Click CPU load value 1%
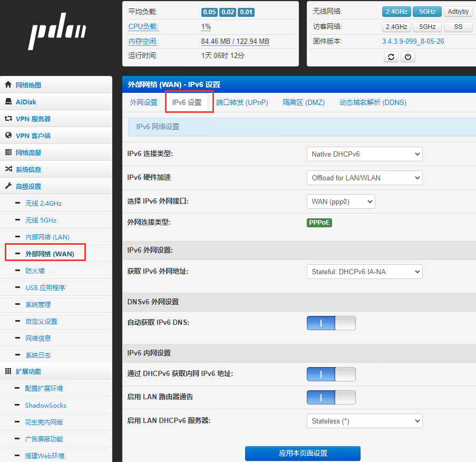 [206, 27]
